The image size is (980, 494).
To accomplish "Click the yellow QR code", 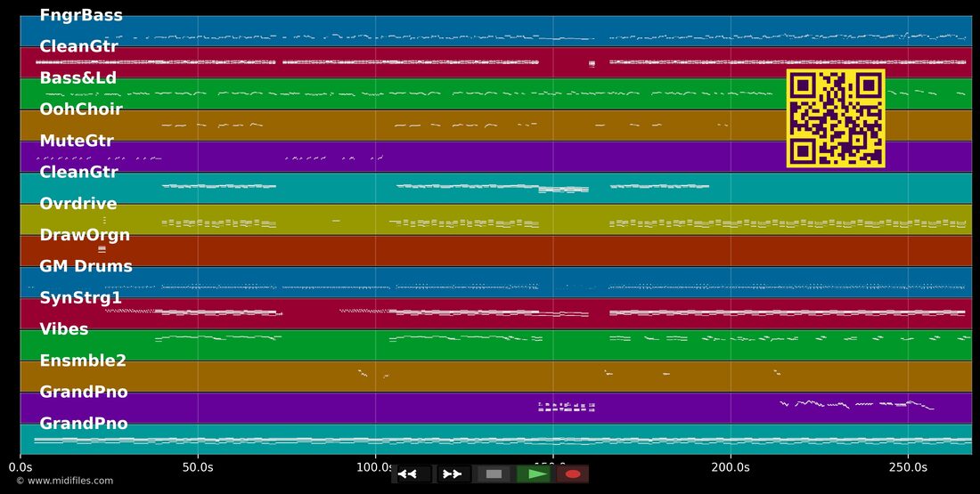I will coord(836,118).
